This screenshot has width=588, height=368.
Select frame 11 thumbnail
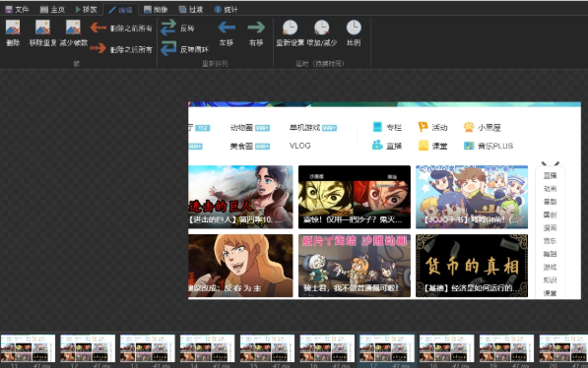click(28, 348)
